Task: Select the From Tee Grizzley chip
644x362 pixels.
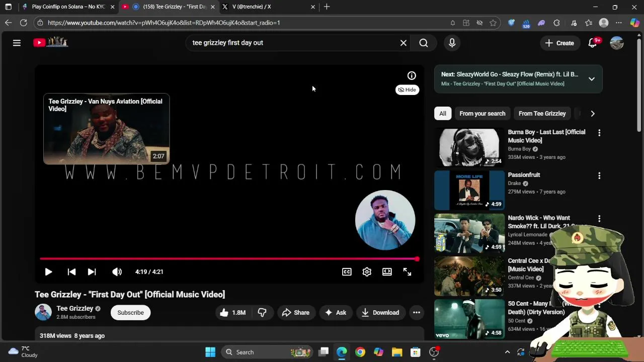Action: coord(542,114)
